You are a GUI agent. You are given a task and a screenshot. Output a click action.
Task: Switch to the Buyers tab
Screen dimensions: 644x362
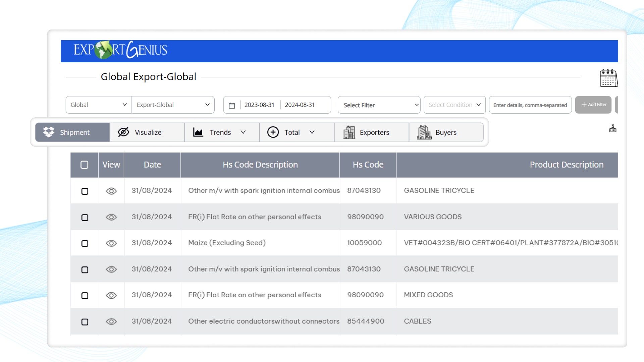[x=446, y=132]
